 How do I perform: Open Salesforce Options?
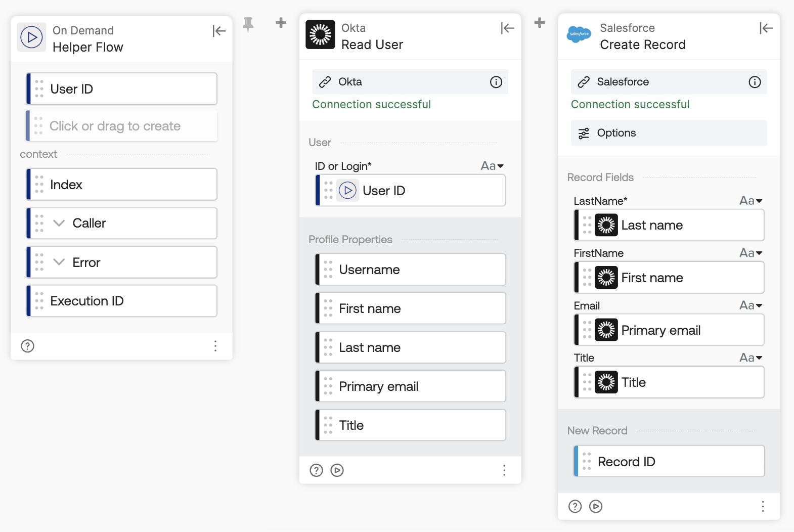669,133
